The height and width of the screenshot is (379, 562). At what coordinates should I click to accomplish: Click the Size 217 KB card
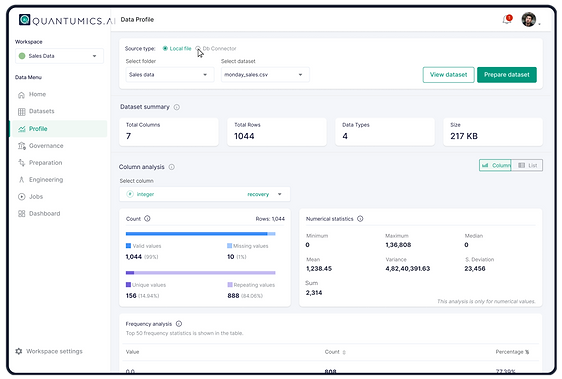[493, 132]
